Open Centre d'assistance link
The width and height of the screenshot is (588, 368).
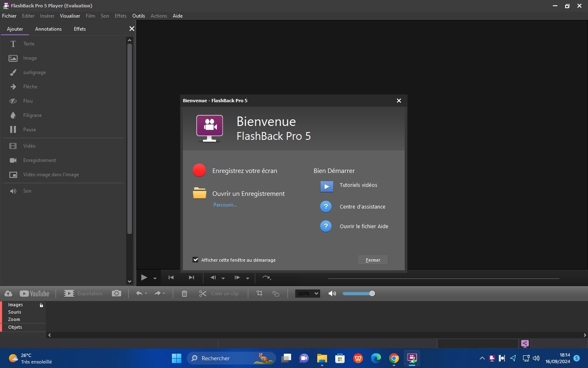click(x=363, y=207)
